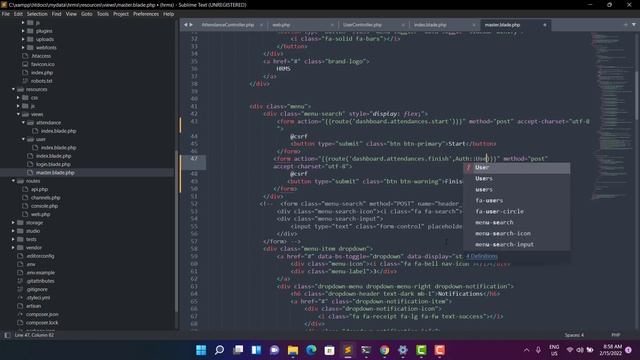This screenshot has height=360, width=640.
Task: Open composer.json in sidebar
Action: tap(42, 314)
